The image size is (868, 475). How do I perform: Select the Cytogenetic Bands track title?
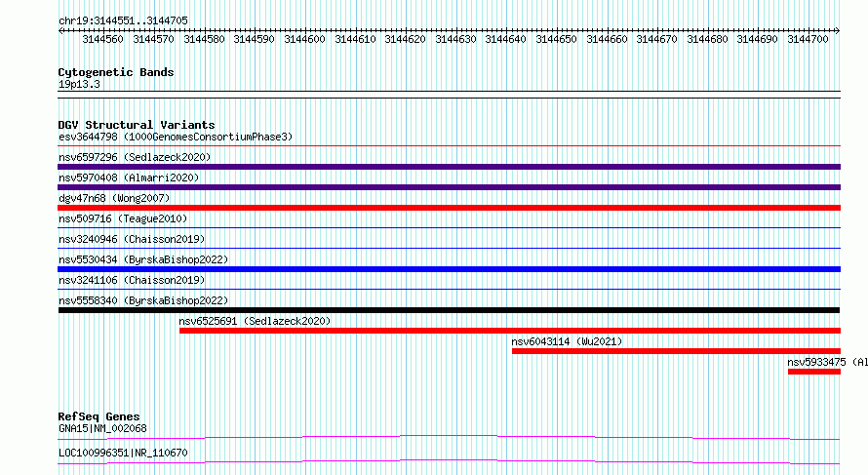pyautogui.click(x=116, y=72)
